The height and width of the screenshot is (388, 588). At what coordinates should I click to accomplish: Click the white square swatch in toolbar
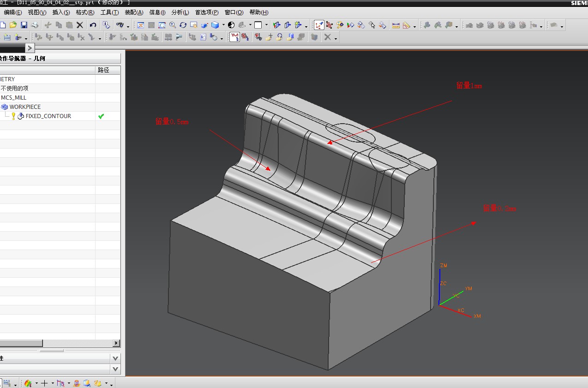[258, 25]
